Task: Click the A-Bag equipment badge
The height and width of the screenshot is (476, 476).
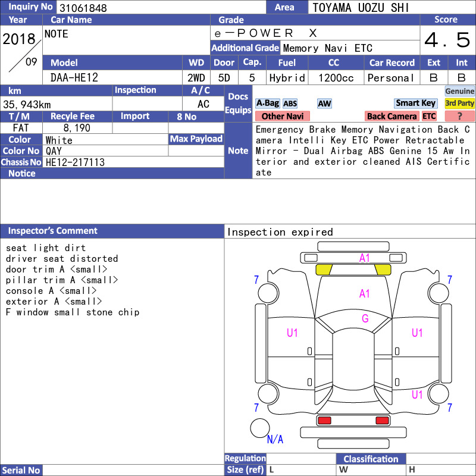Action: click(x=267, y=103)
